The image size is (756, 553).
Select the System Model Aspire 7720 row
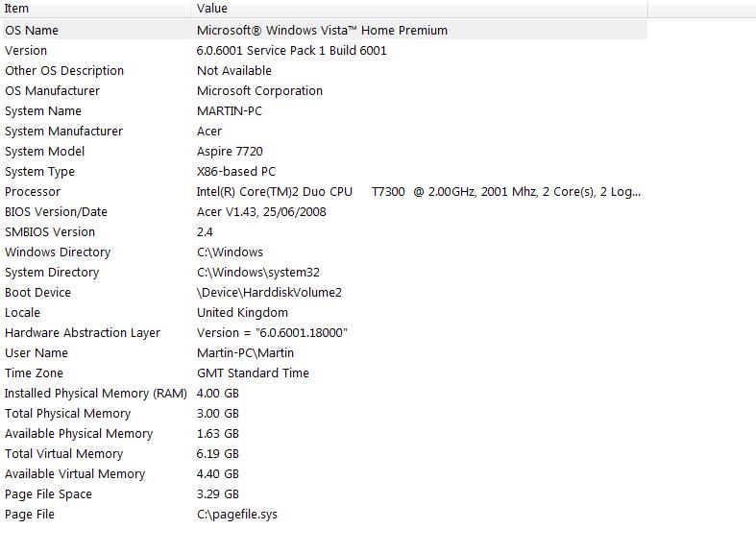[324, 152]
